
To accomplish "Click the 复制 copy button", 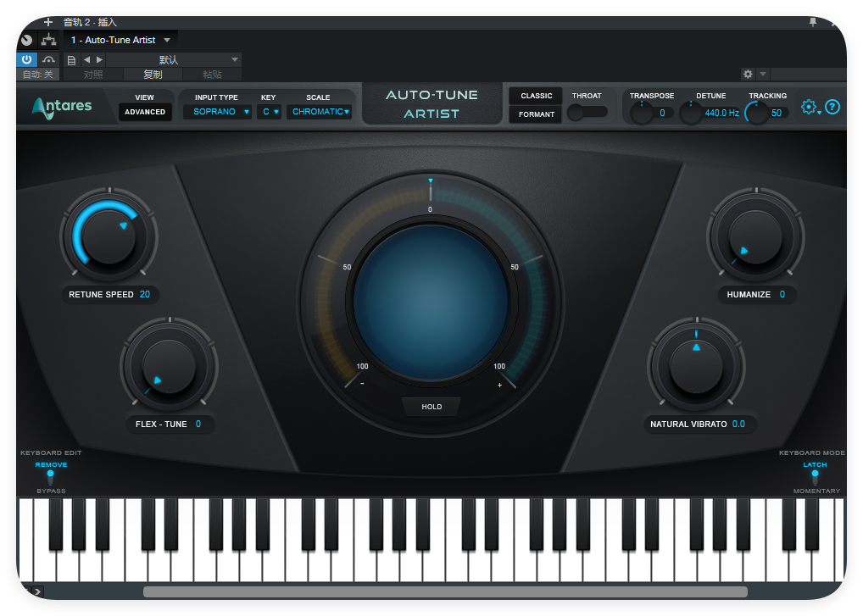I will tap(153, 75).
